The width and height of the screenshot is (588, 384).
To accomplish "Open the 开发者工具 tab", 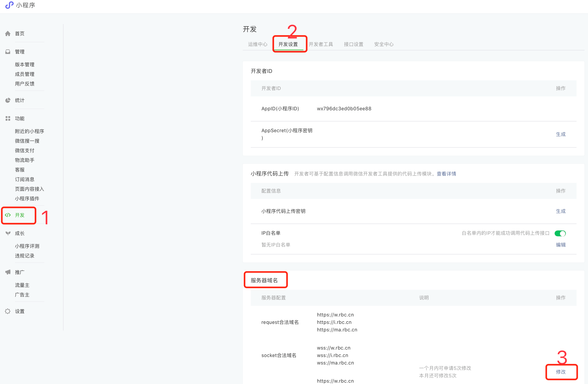I will (321, 44).
